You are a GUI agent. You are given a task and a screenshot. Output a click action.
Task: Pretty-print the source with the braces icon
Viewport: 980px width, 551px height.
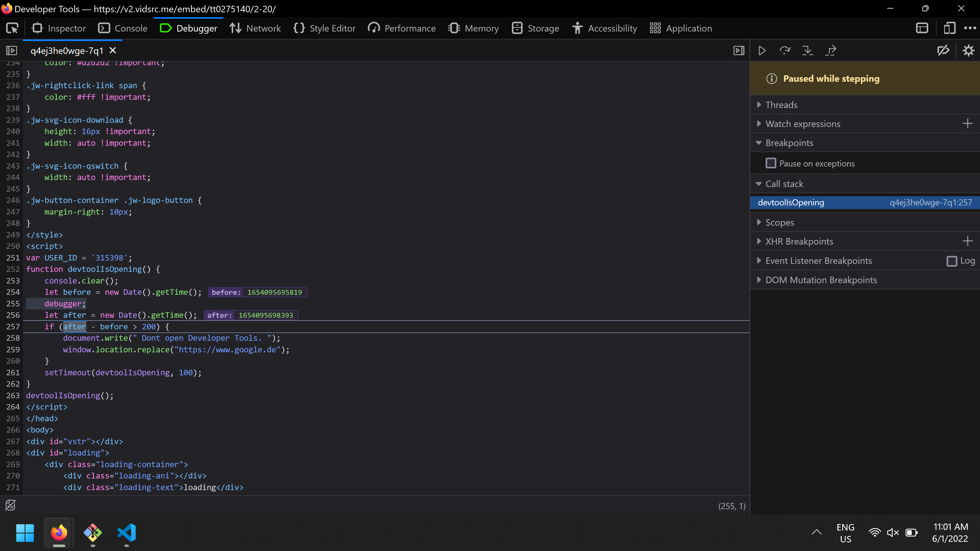10,505
